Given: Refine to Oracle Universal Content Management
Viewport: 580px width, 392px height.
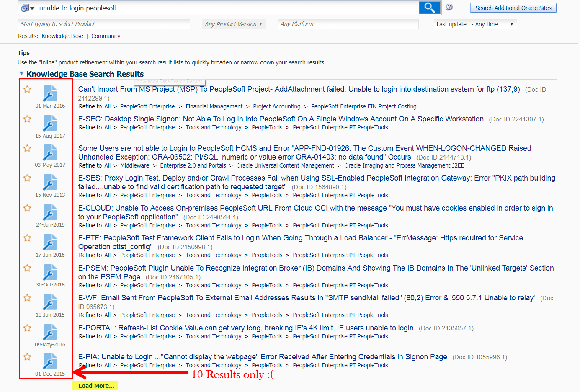Looking at the screenshot, I should coord(285,165).
